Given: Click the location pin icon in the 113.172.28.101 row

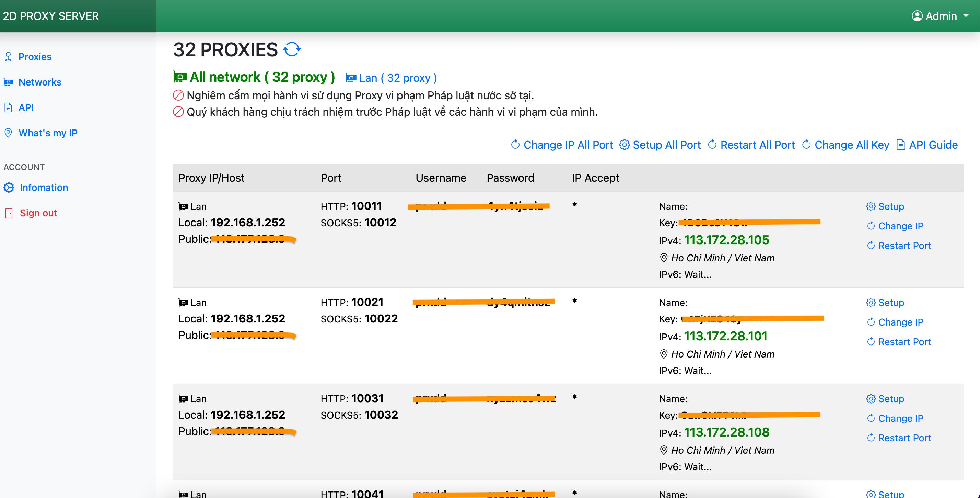Looking at the screenshot, I should pyautogui.click(x=664, y=354).
